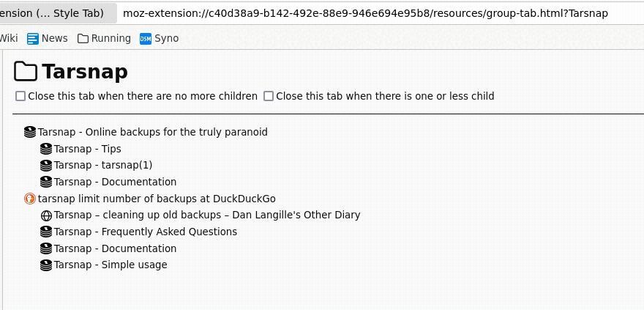The width and height of the screenshot is (644, 310).
Task: Click the News bookmark icon
Action: [x=33, y=38]
